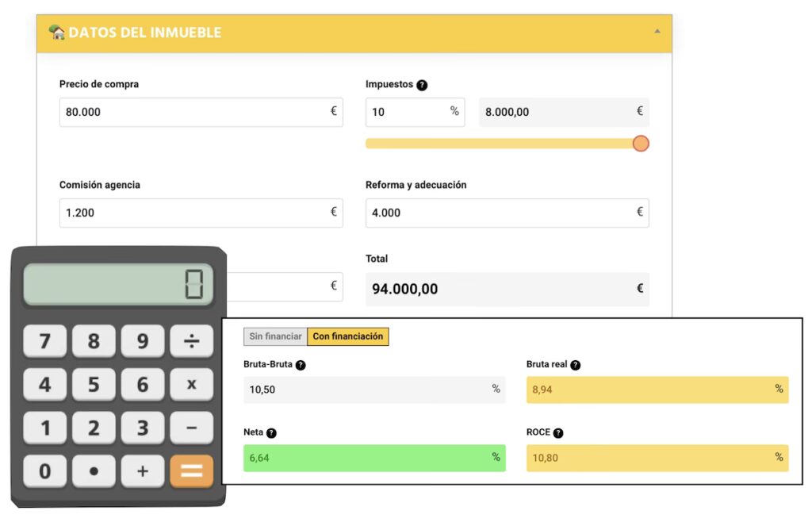This screenshot has width=812, height=522.
Task: Click the help icon next to Impuestos
Action: (422, 85)
